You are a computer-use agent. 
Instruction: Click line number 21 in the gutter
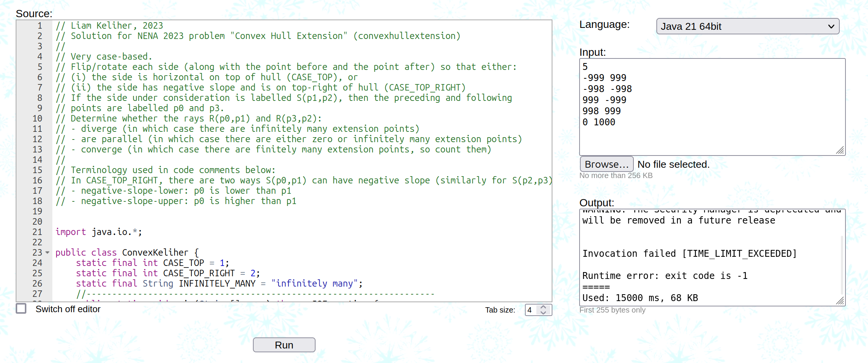tap(37, 232)
